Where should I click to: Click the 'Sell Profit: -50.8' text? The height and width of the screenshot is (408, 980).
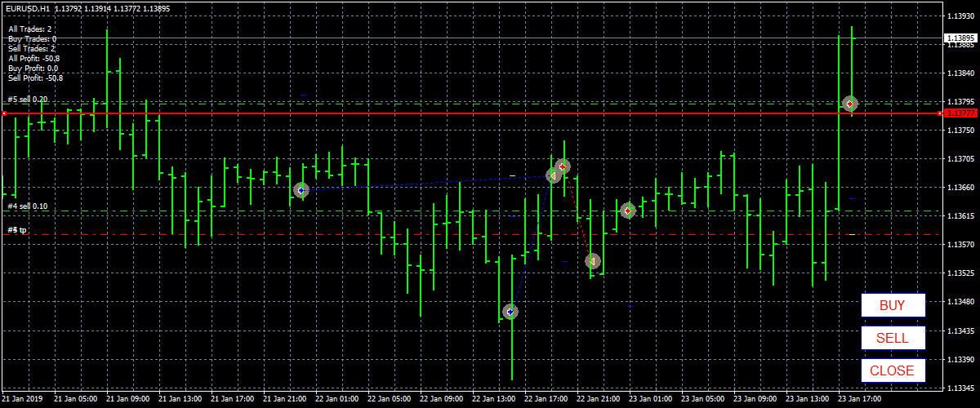point(36,78)
